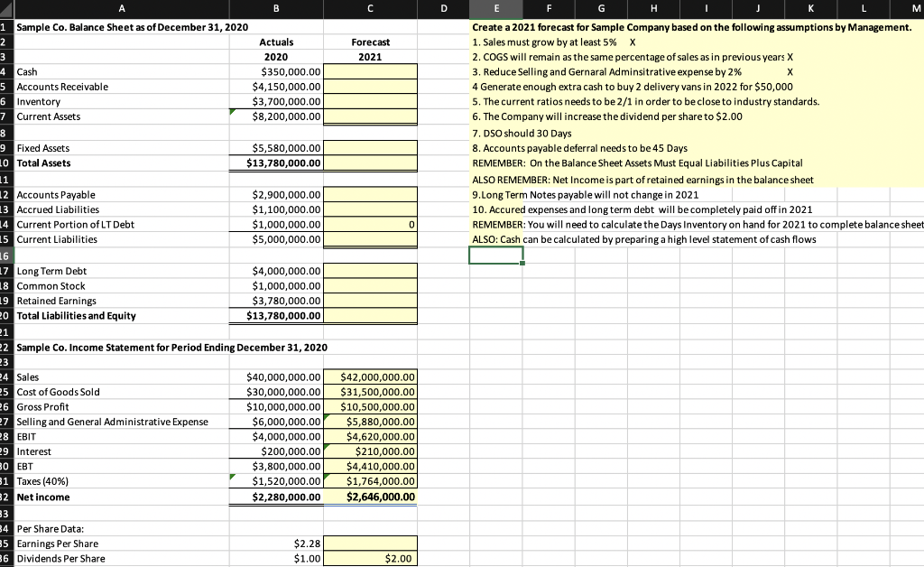
Task: Click the 2021 Accrued Liabilities forecast cell
Action: click(x=370, y=209)
